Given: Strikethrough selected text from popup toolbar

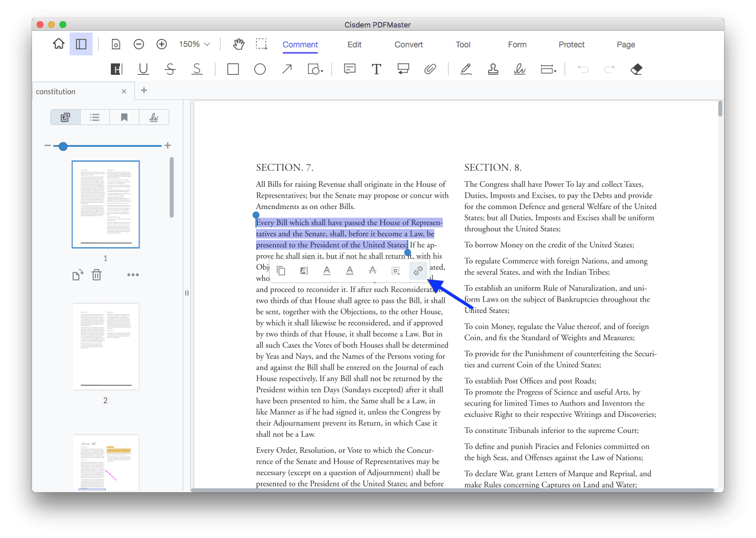Looking at the screenshot, I should pyautogui.click(x=373, y=271).
